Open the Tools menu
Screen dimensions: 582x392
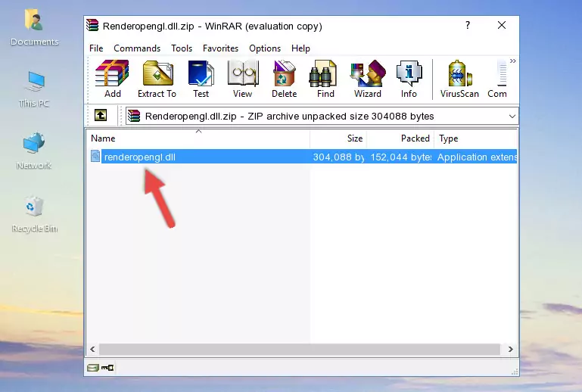tap(182, 48)
